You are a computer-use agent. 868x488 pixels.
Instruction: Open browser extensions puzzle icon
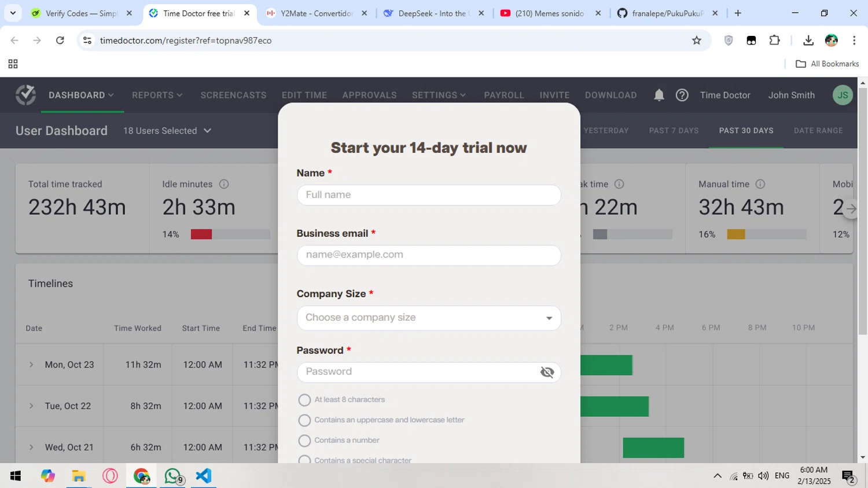click(774, 41)
